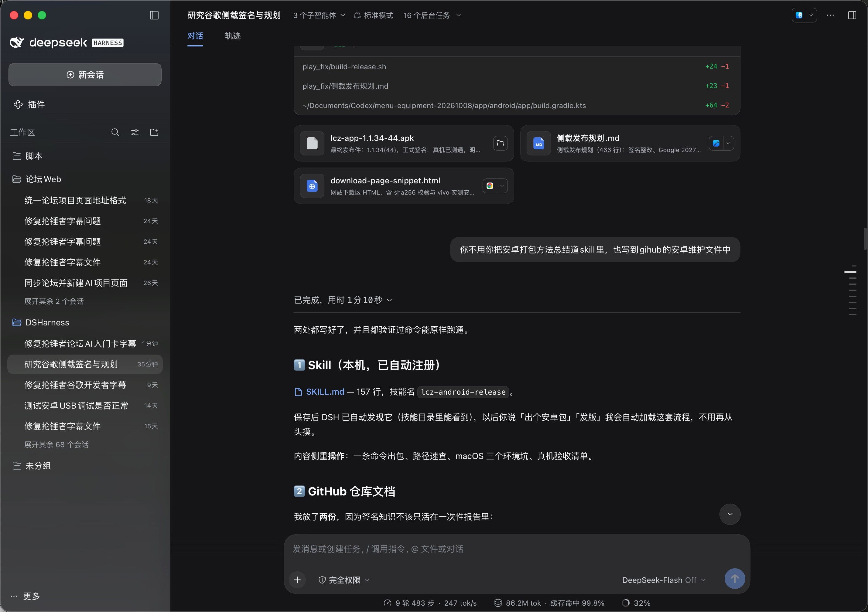
Task: Open dropdown arrow next to Finder icon
Action: [811, 15]
